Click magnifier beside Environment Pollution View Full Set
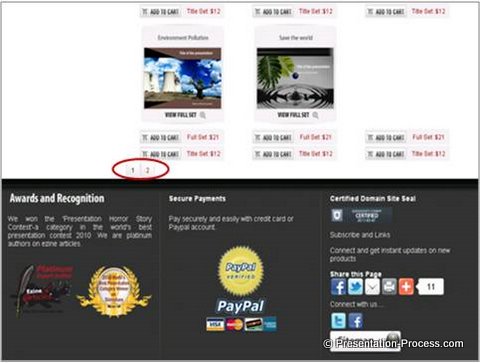Image resolution: width=480 pixels, height=363 pixels. click(202, 115)
